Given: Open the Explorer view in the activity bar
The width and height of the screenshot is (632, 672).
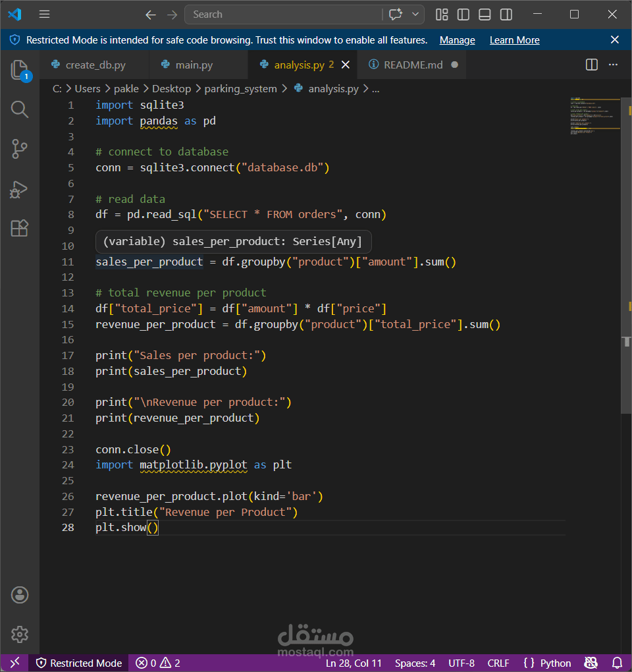Looking at the screenshot, I should click(19, 70).
